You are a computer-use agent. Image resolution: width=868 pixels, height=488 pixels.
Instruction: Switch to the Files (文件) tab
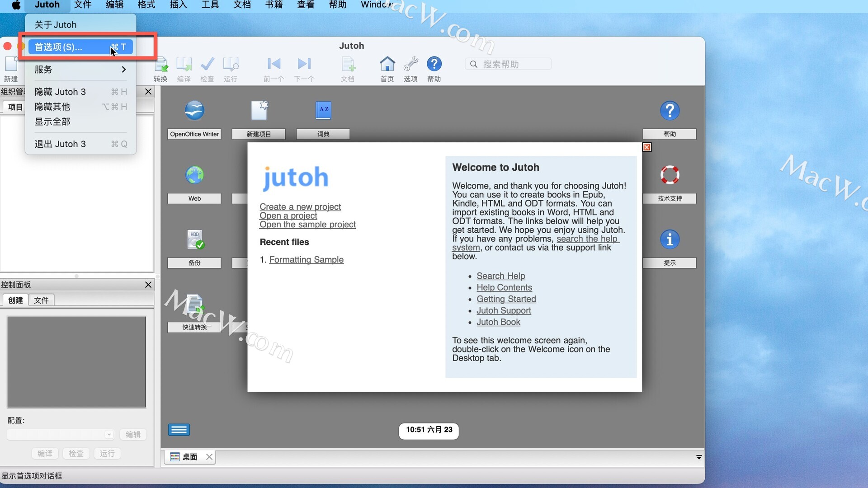coord(41,300)
